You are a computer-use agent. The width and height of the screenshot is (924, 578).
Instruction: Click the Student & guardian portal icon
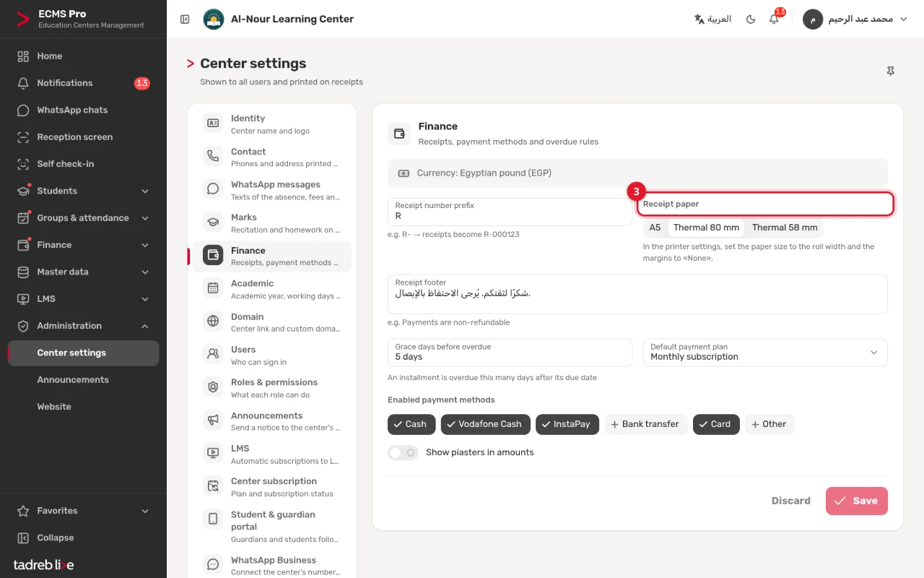tap(213, 519)
